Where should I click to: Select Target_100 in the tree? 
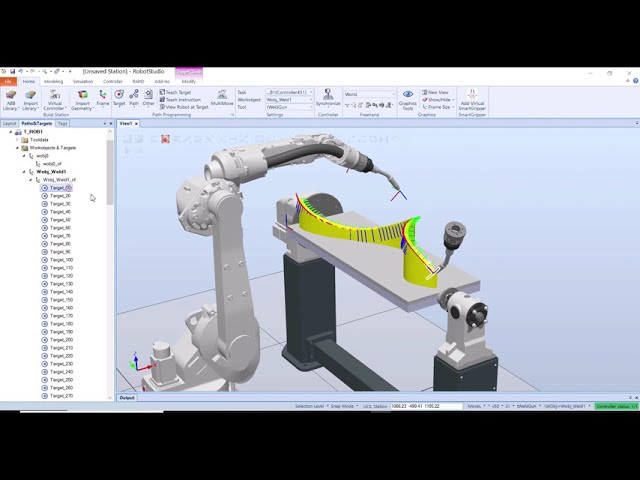(x=61, y=260)
